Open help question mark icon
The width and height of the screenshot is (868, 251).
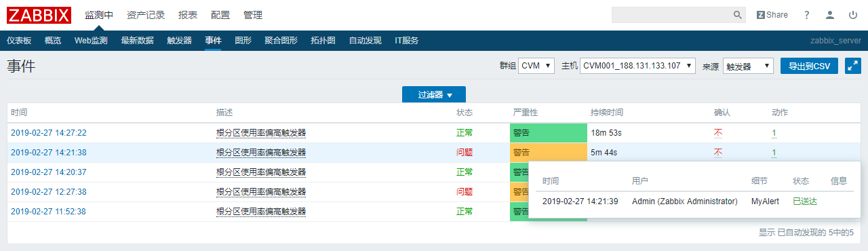coord(807,15)
